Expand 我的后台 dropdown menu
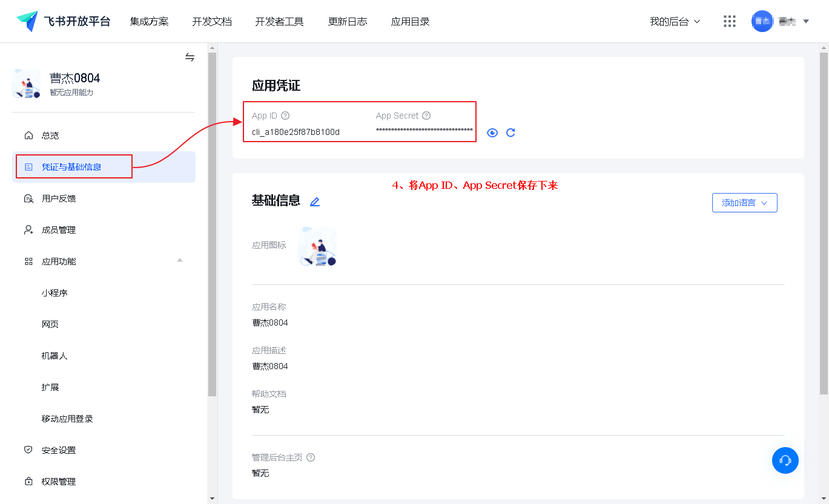 point(675,21)
